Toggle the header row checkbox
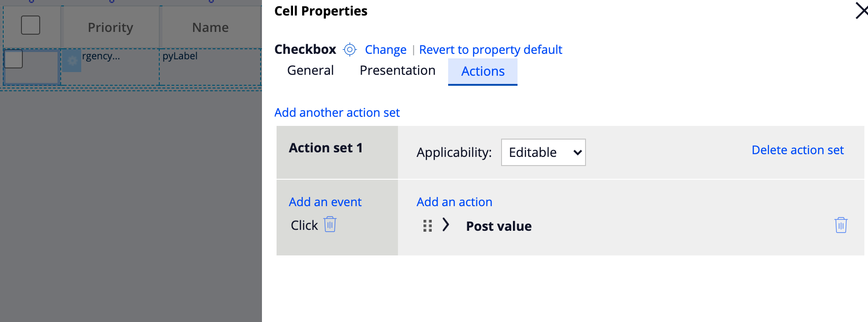This screenshot has width=868, height=322. click(31, 26)
